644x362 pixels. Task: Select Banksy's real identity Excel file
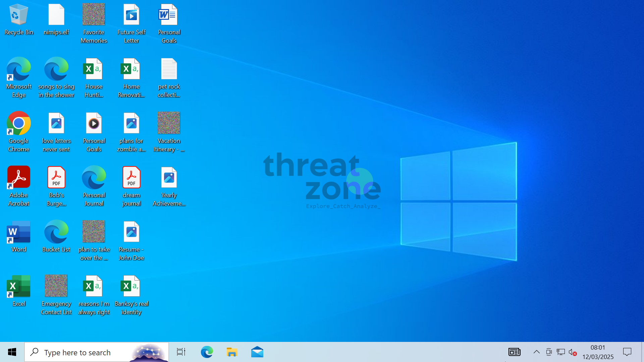click(x=131, y=295)
